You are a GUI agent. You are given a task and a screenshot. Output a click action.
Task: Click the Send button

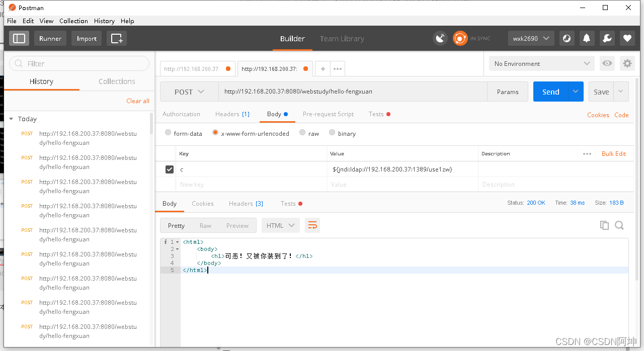point(551,92)
